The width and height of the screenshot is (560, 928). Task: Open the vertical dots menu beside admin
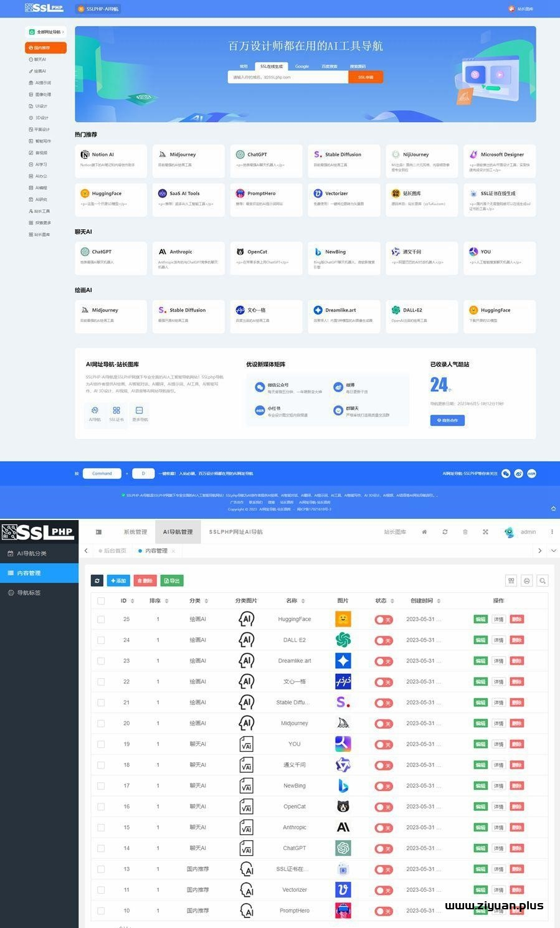coord(552,532)
